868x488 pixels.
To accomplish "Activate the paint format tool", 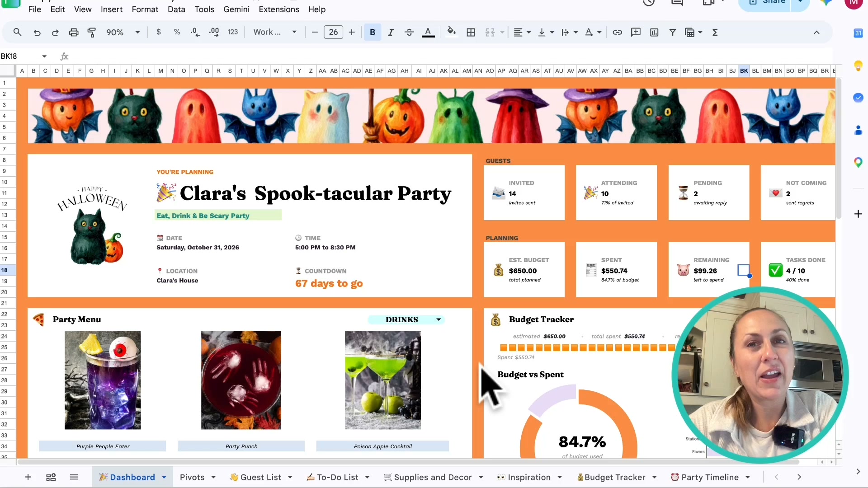I will [x=92, y=33].
